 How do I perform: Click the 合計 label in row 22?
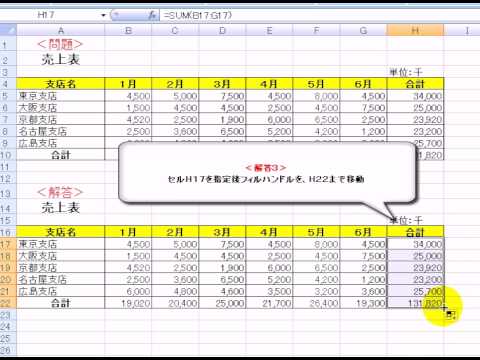tap(61, 303)
